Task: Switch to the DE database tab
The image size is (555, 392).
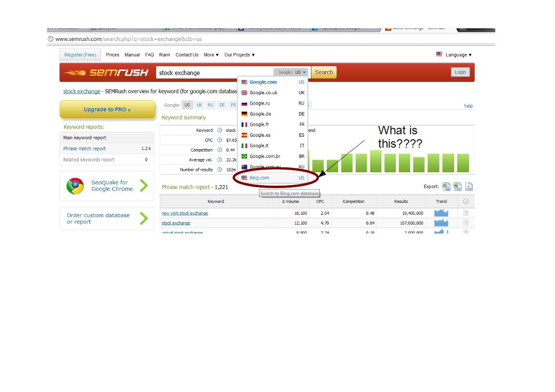Action: pos(222,105)
